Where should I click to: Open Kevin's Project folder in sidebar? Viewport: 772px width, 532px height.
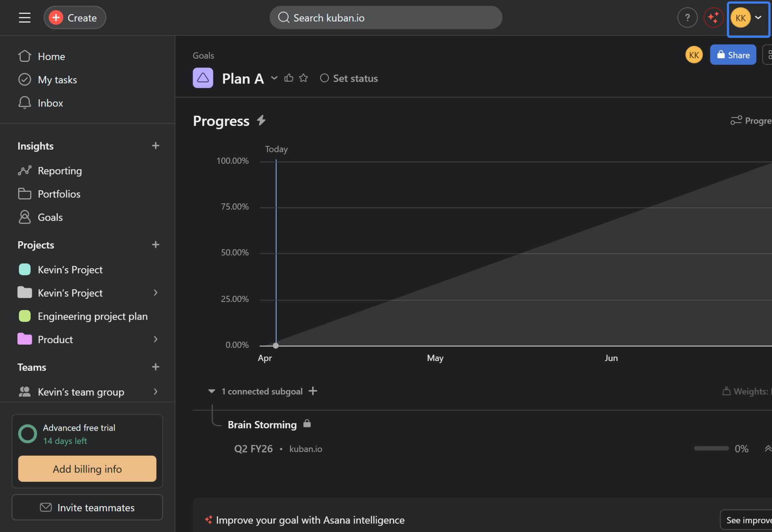(x=70, y=293)
